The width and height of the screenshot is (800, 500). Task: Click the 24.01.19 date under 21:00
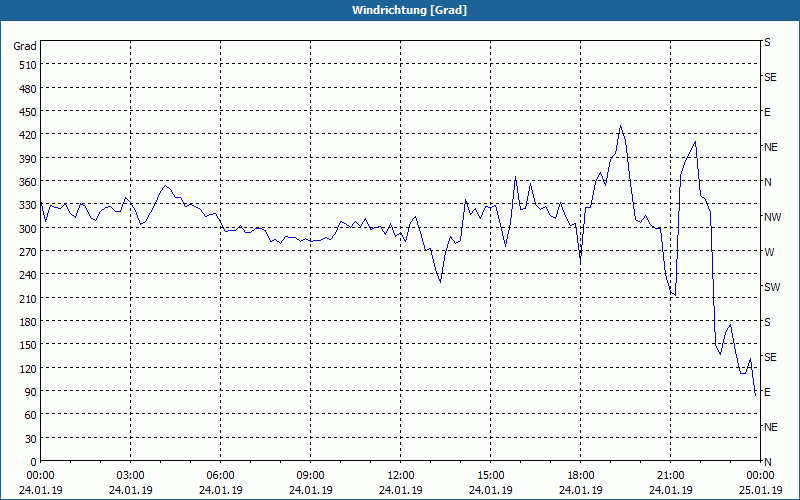[x=670, y=490]
